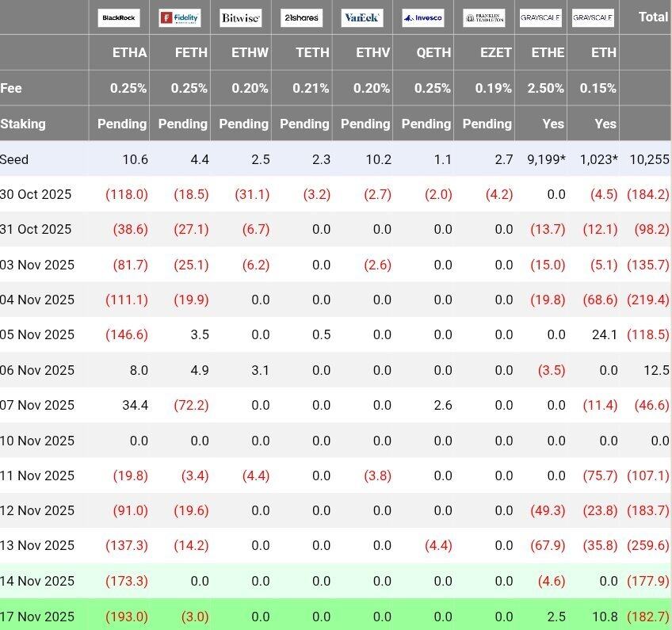Select the 17 Nov 2025 row date

tap(36, 616)
